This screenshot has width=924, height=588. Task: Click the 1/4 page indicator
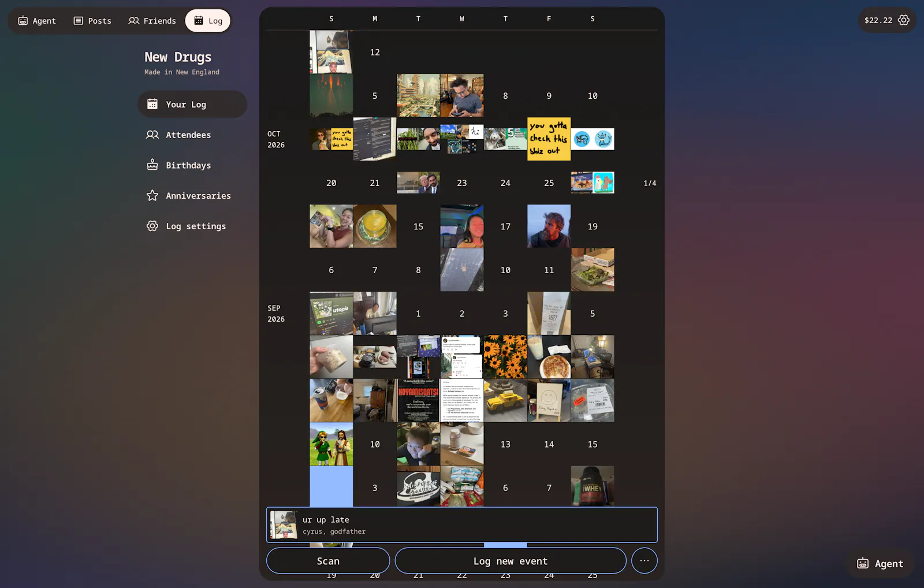coord(650,183)
